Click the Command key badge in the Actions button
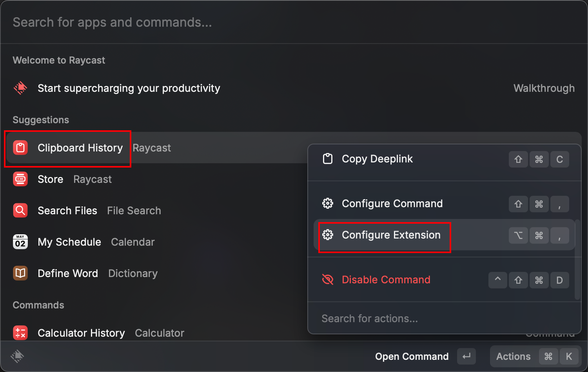This screenshot has width=588, height=372. pyautogui.click(x=548, y=356)
